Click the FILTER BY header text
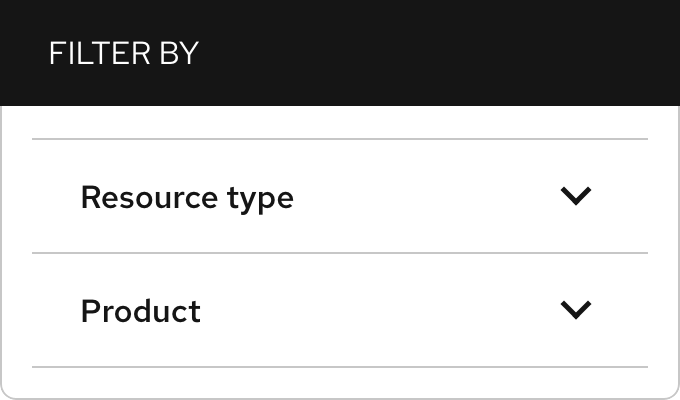This screenshot has width=680, height=400. [124, 53]
